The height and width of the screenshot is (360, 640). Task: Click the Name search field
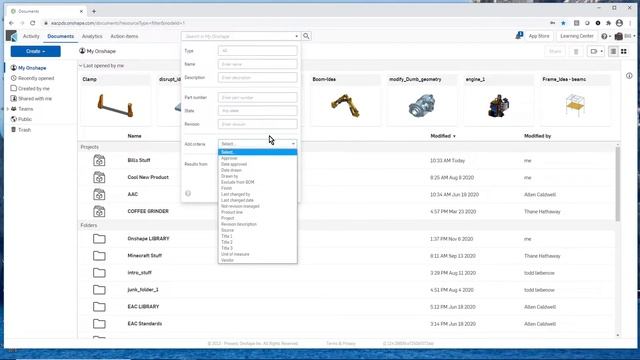[x=258, y=64]
